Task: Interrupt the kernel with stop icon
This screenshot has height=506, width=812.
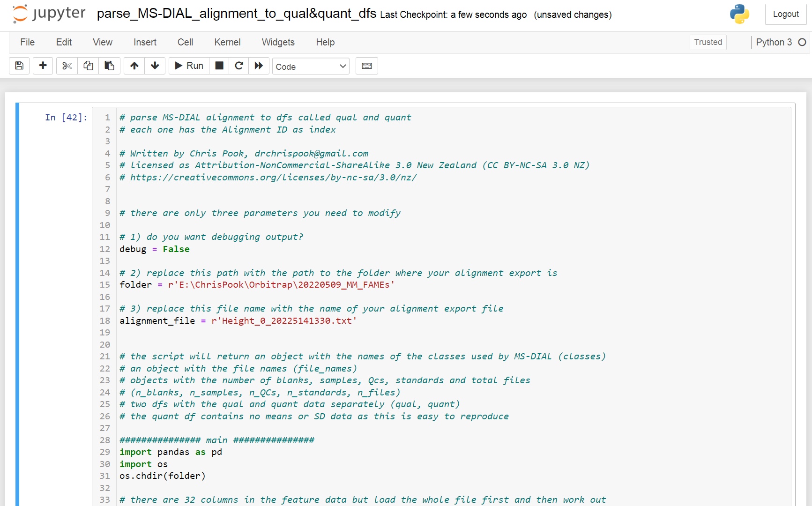Action: 219,66
